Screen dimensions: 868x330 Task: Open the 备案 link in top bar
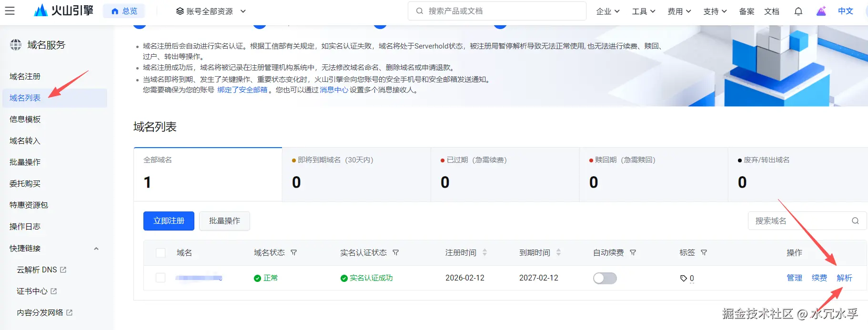[747, 11]
